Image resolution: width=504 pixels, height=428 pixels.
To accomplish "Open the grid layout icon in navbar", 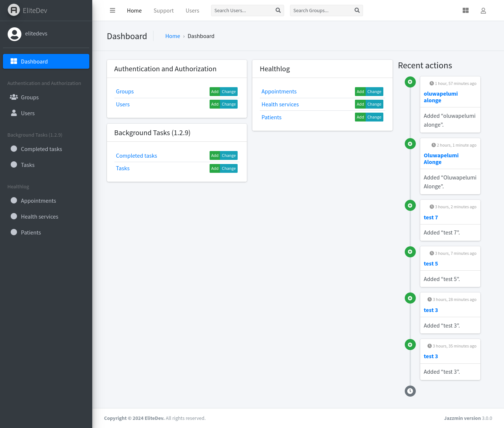I will (466, 10).
